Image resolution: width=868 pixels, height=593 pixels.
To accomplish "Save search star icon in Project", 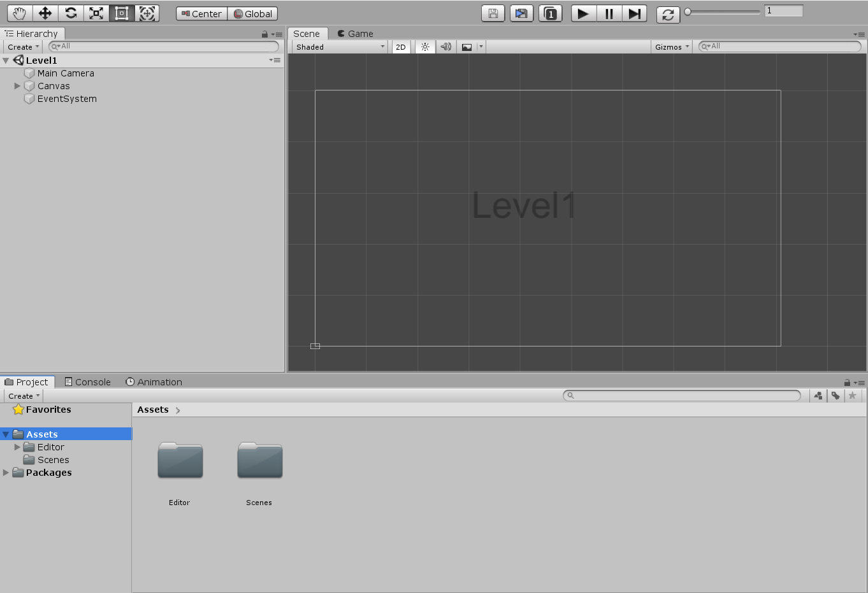I will [x=853, y=396].
